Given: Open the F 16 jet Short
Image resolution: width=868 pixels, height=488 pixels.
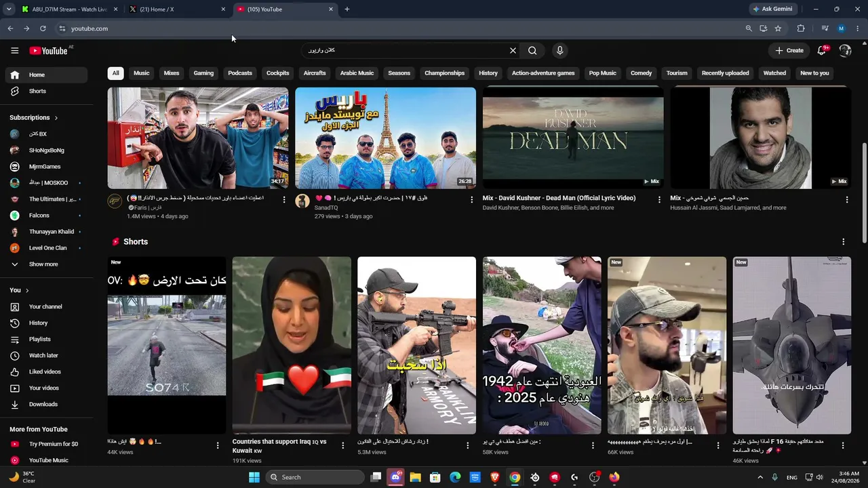Looking at the screenshot, I should (x=792, y=345).
